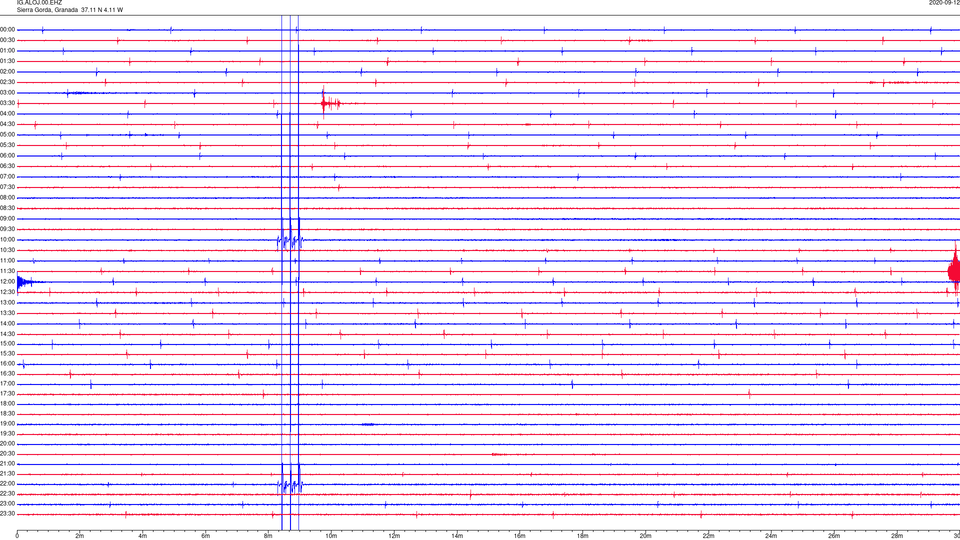Click the 20m tick on time axis
The image size is (960, 540).
(645, 536)
